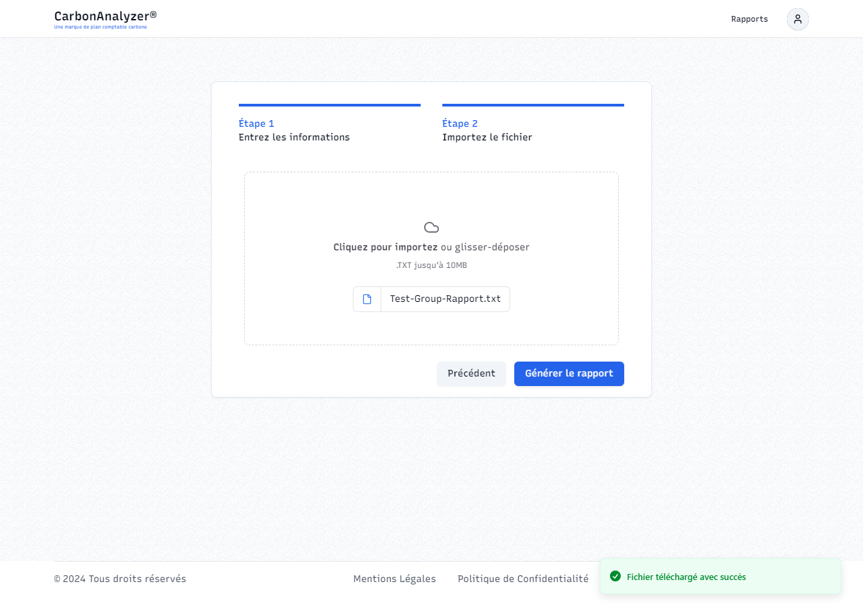Select the Test-Group-Rapport.txt file name

(445, 299)
